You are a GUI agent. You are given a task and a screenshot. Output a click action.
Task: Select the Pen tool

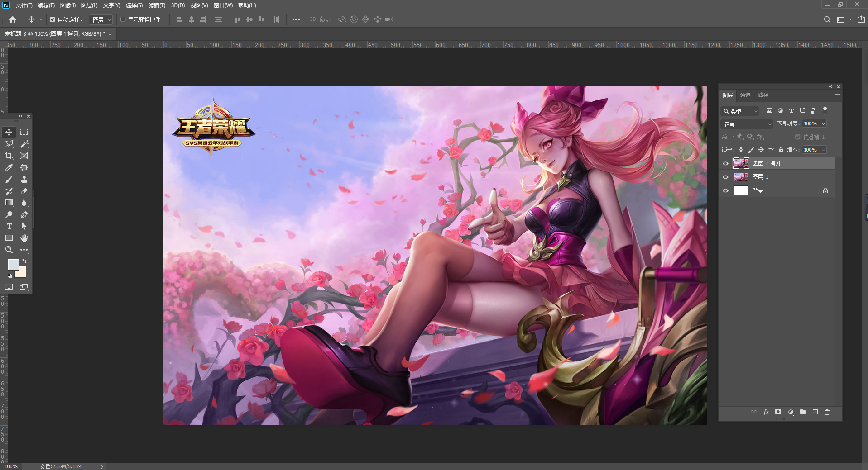pyautogui.click(x=24, y=214)
